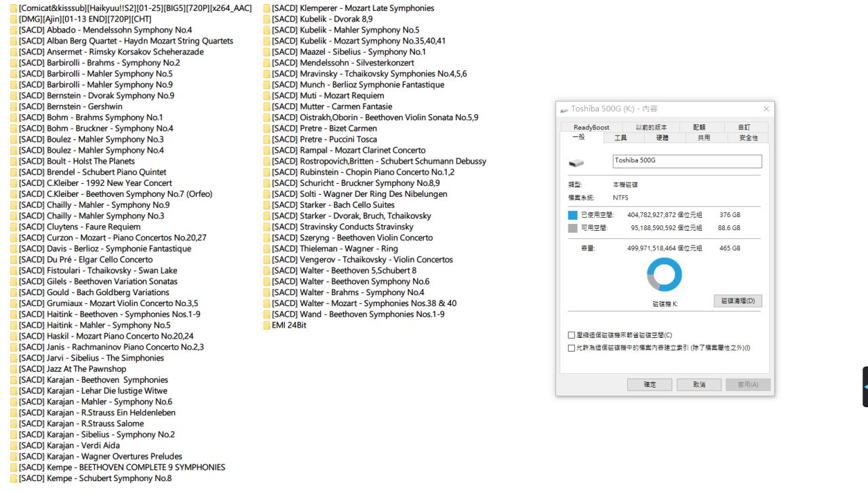Select folder icon for Starker - Bach Cello Suites

267,205
